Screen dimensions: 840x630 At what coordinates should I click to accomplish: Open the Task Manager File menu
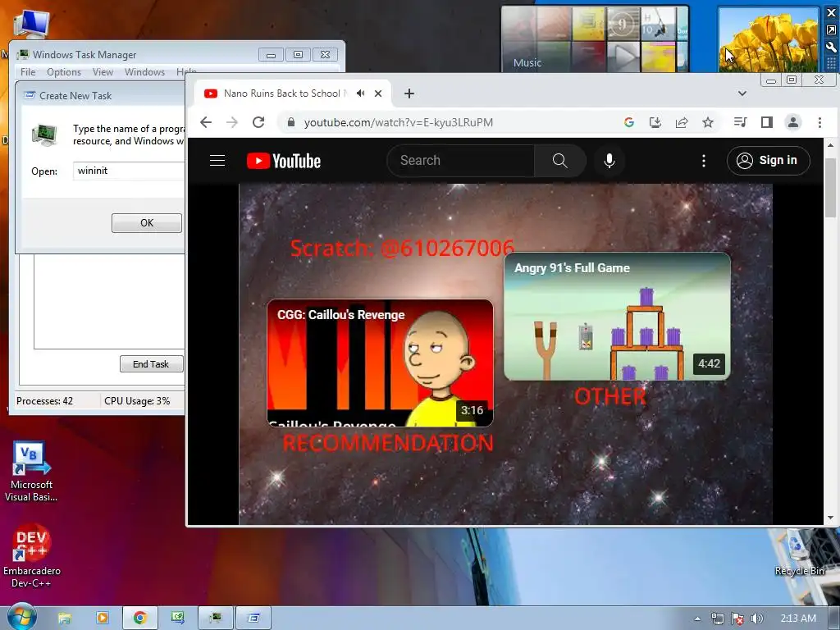(x=28, y=72)
